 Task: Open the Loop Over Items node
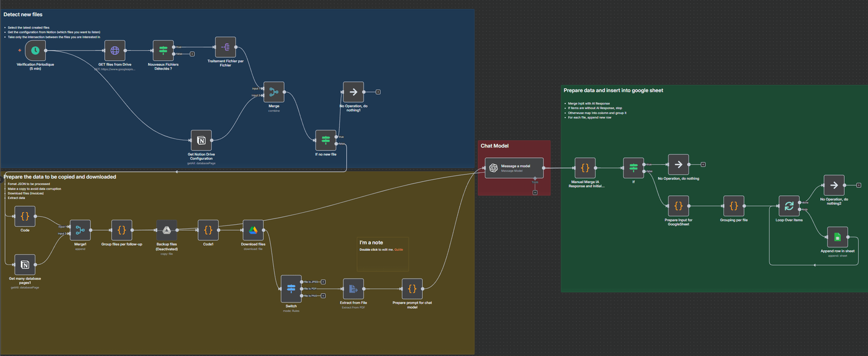[789, 206]
